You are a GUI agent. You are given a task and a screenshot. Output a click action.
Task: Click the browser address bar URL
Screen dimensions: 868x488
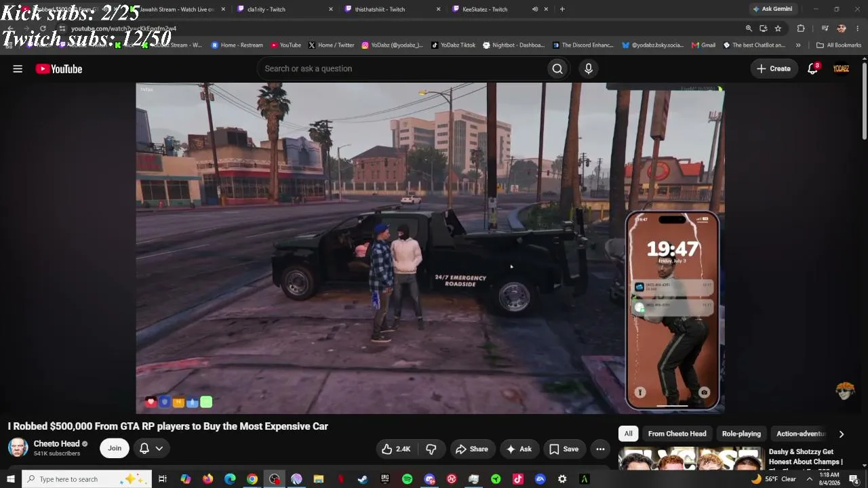point(123,28)
